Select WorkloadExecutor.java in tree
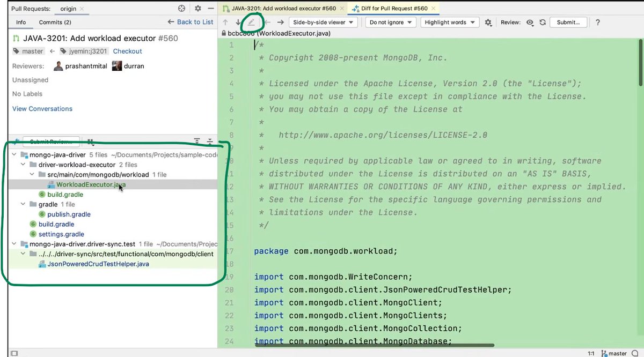This screenshot has height=357, width=644. 91,184
